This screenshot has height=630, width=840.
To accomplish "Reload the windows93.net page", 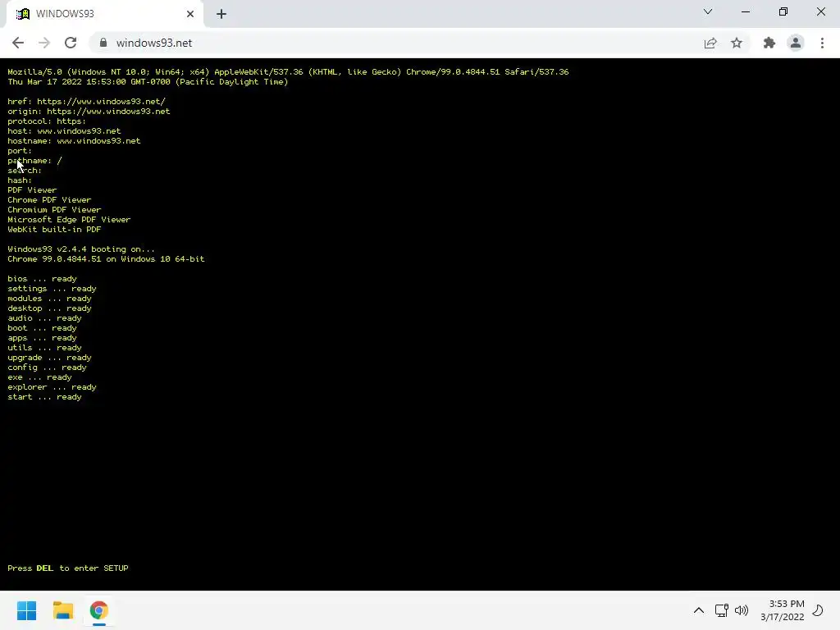I will 71,43.
